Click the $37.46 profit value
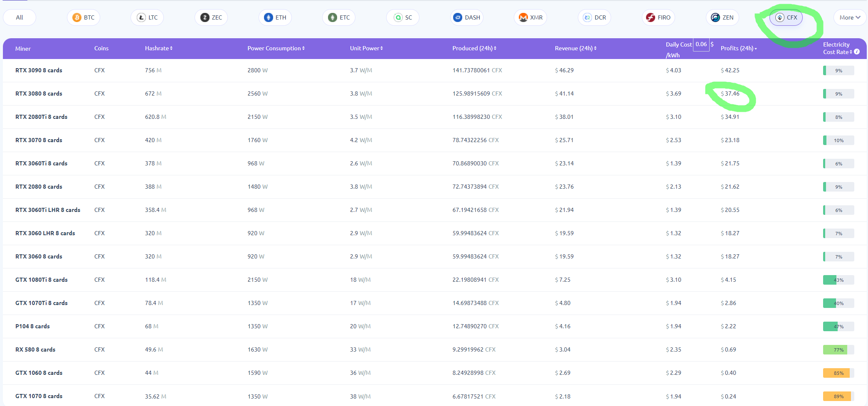 coord(730,94)
